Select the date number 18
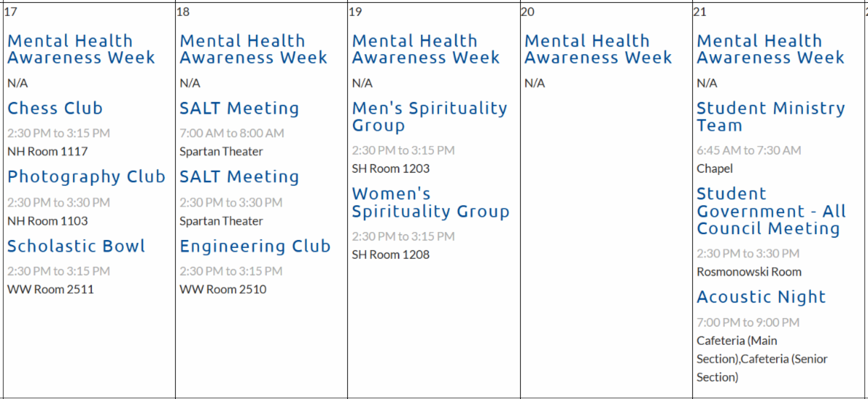This screenshot has height=399, width=868. [x=183, y=12]
